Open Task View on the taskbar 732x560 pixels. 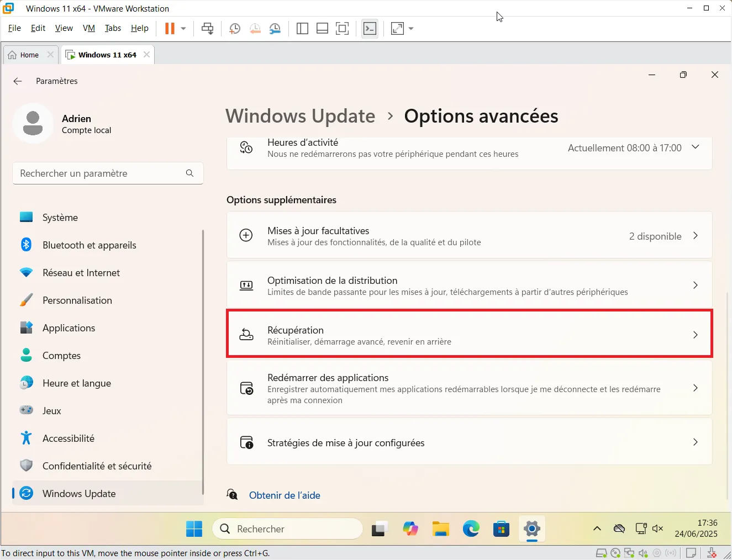[x=380, y=529]
